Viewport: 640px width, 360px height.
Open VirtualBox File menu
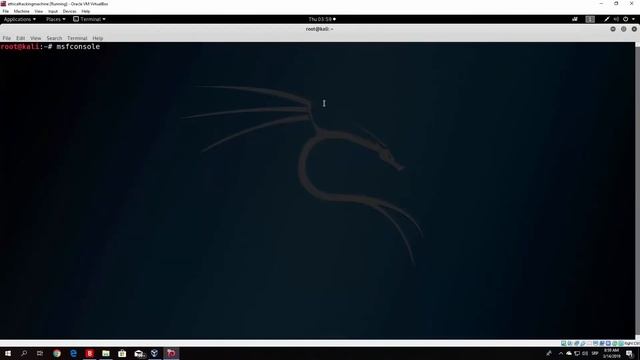[x=5, y=11]
